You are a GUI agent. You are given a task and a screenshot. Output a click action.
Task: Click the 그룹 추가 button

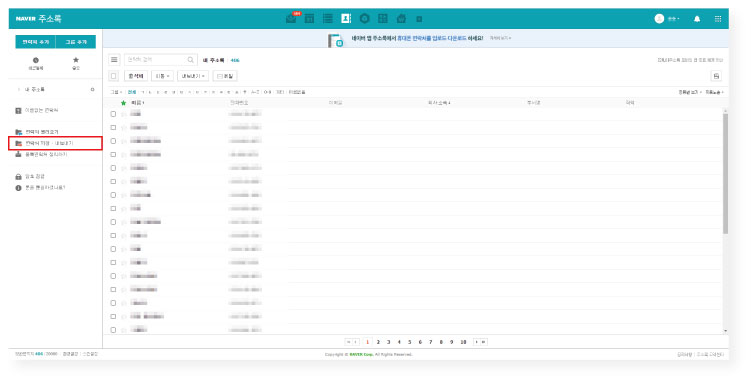(x=76, y=42)
